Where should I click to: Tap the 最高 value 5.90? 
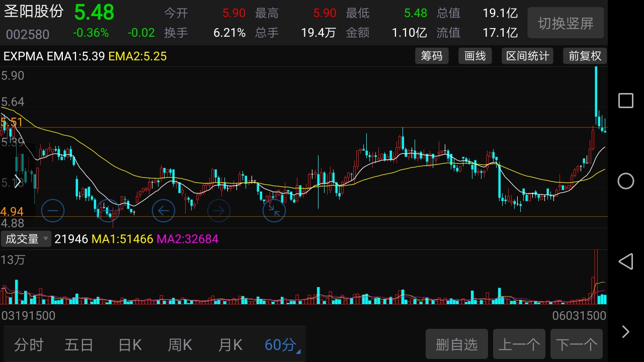point(325,13)
